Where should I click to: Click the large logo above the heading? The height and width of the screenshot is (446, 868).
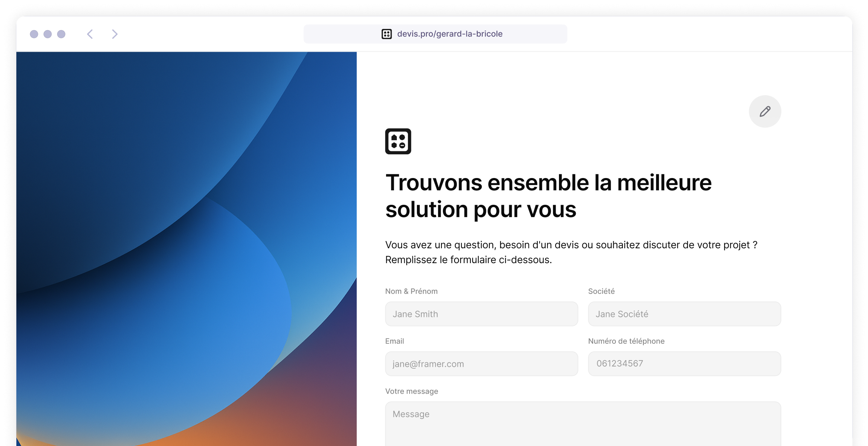click(398, 141)
